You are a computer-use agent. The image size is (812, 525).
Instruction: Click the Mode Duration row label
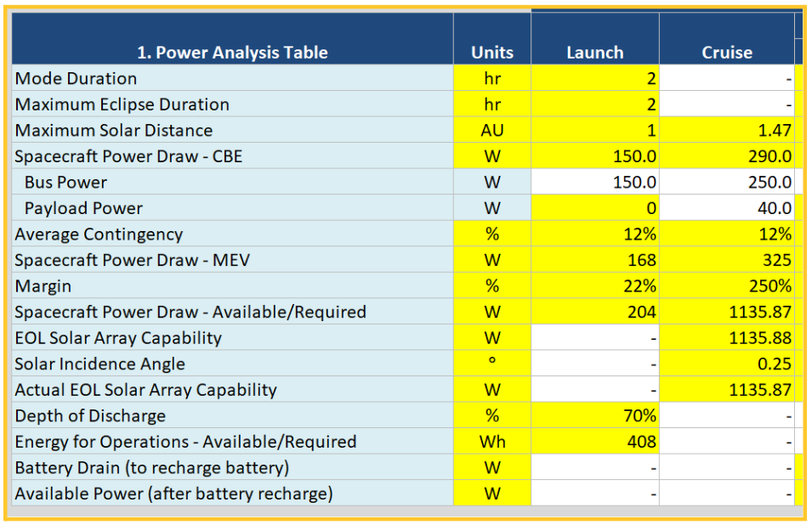click(77, 78)
